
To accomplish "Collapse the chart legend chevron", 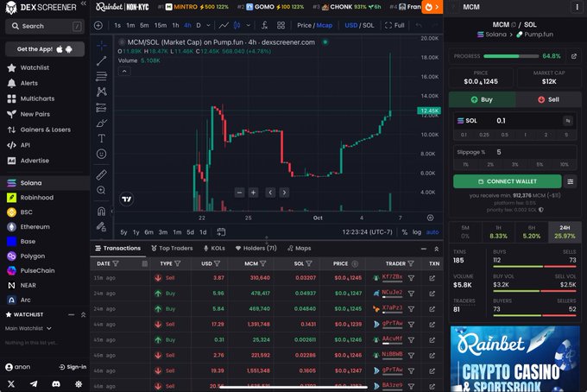I will tap(124, 71).
